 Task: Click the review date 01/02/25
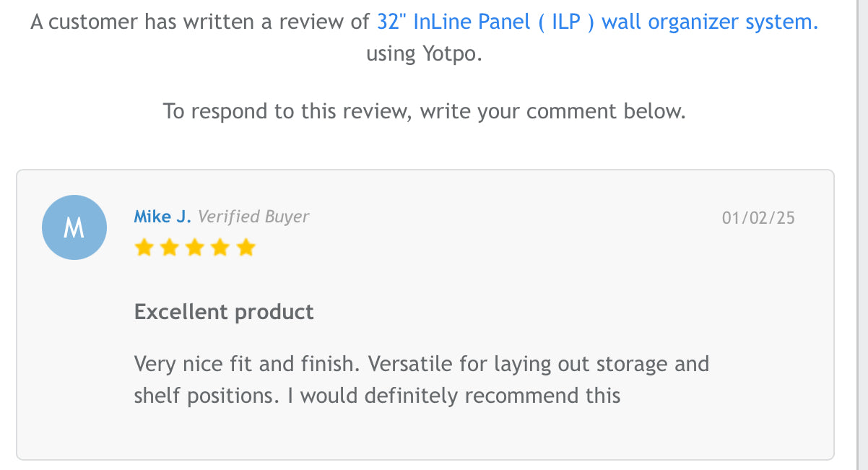coord(758,218)
